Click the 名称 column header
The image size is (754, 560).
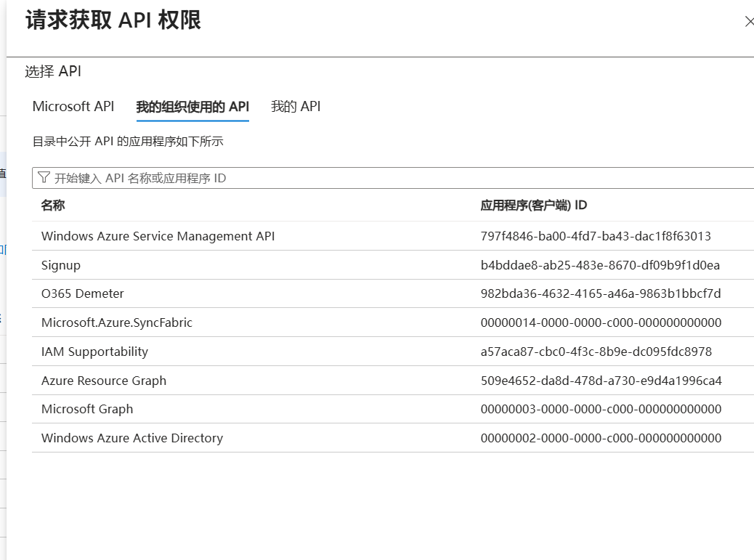coord(53,206)
